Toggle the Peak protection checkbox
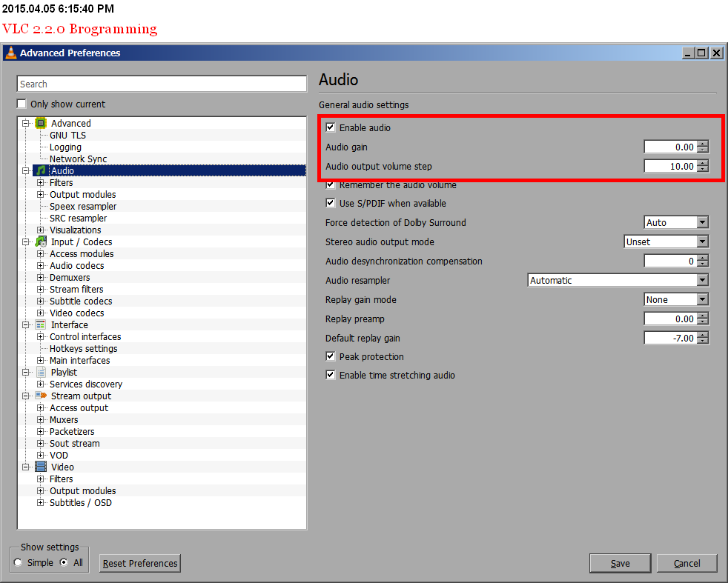 point(330,356)
